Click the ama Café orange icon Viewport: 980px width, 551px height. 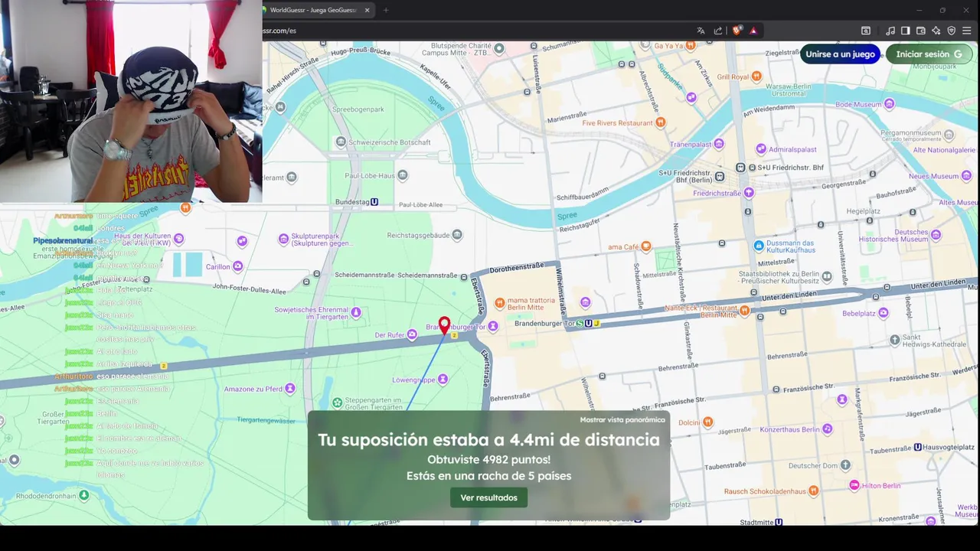tap(645, 246)
